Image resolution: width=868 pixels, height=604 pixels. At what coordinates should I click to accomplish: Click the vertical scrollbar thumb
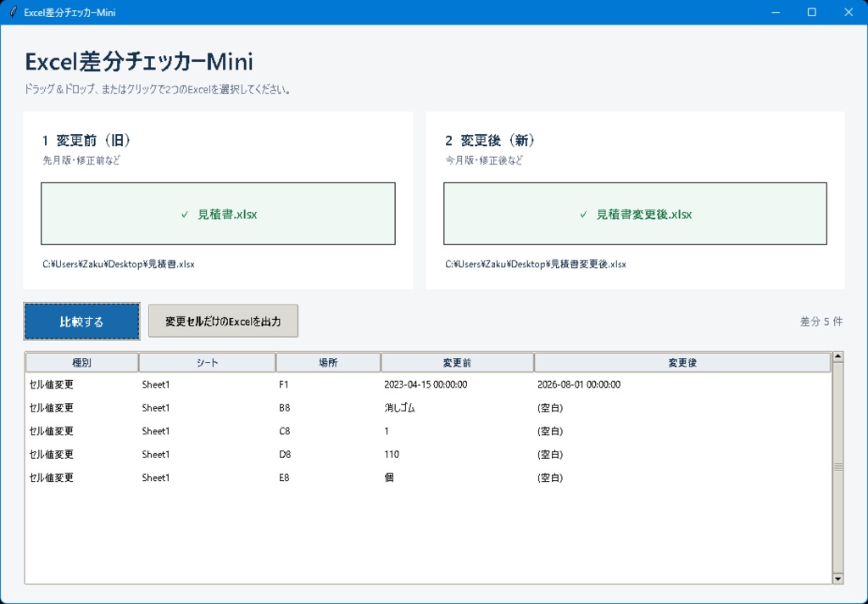tap(837, 467)
